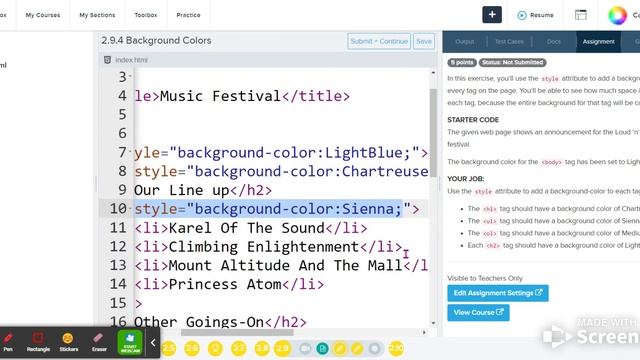Click the Resume play button
This screenshot has width=640, height=360.
(x=536, y=15)
